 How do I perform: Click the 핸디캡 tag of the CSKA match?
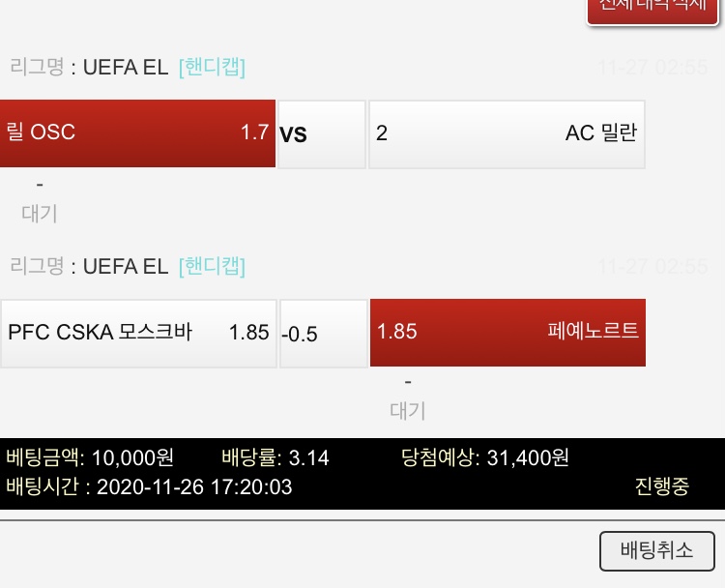coord(212,266)
